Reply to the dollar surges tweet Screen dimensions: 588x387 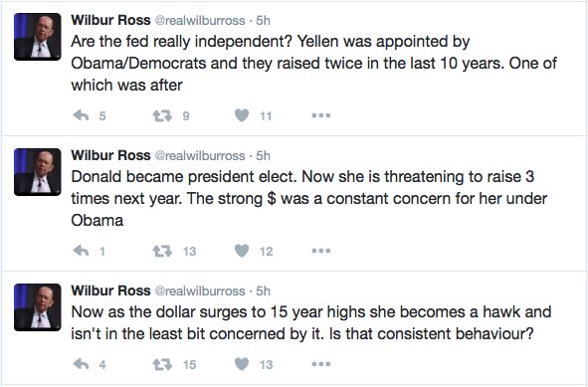click(81, 364)
